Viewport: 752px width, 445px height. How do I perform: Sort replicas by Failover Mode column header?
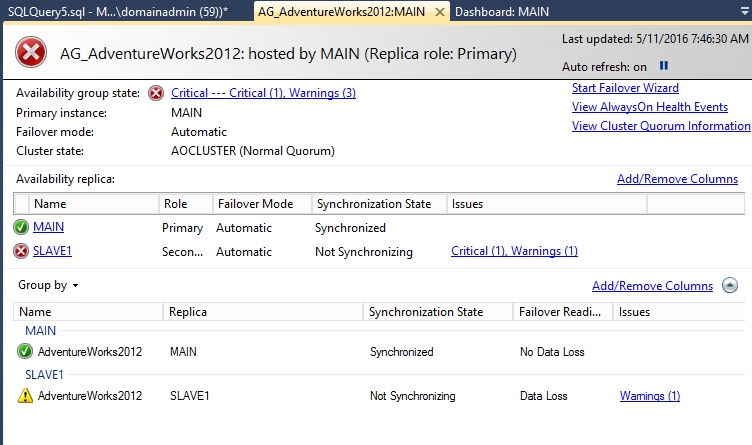coord(262,204)
